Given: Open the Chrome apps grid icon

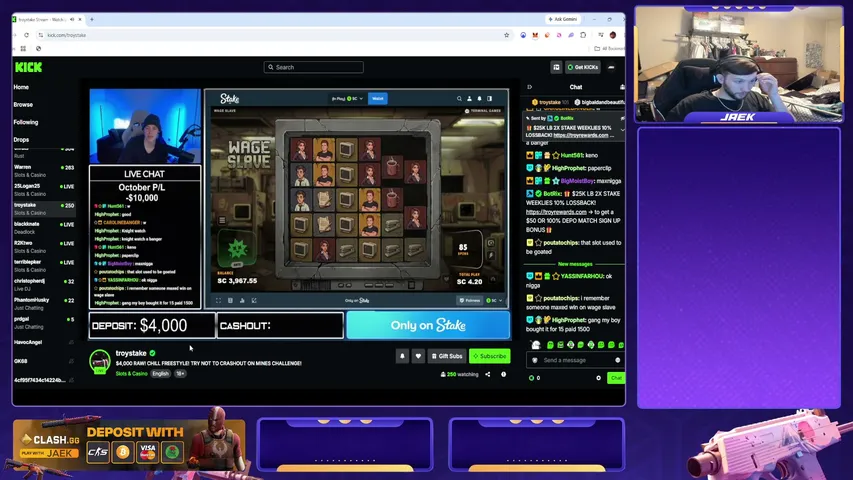Looking at the screenshot, I should 23,48.
